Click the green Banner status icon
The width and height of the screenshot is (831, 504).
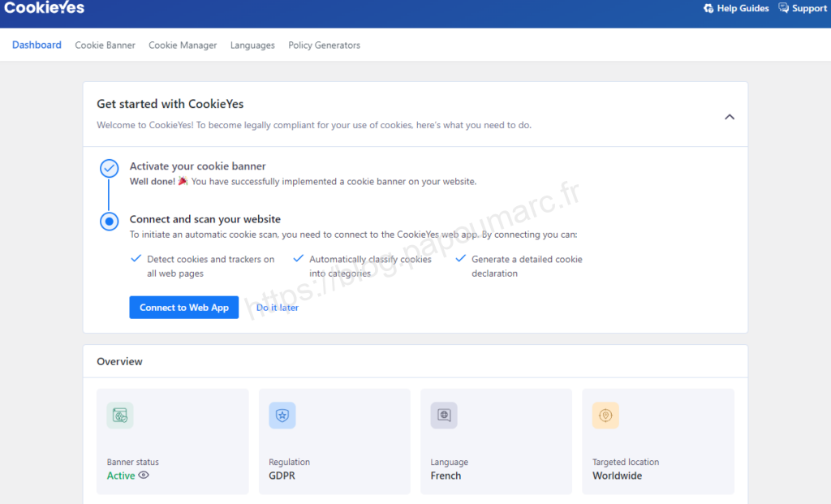point(120,416)
